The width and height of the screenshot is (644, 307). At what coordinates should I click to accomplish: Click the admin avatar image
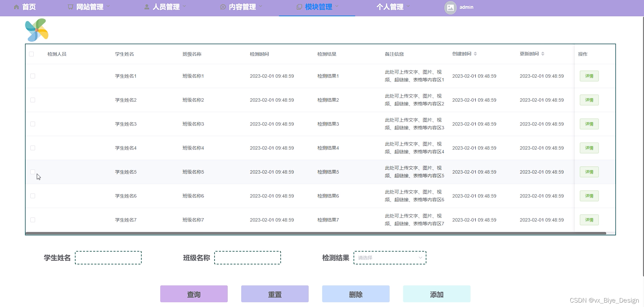tap(450, 7)
